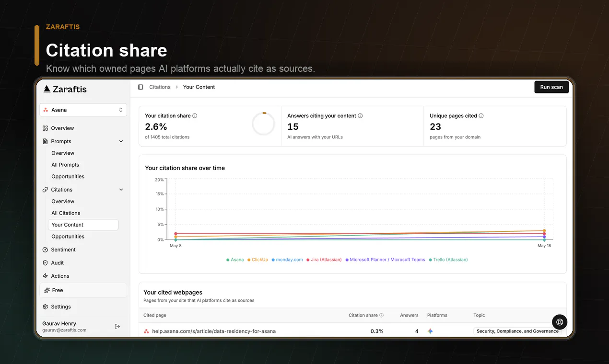Click the gaurav@zaraftis.com account email

[64, 330]
